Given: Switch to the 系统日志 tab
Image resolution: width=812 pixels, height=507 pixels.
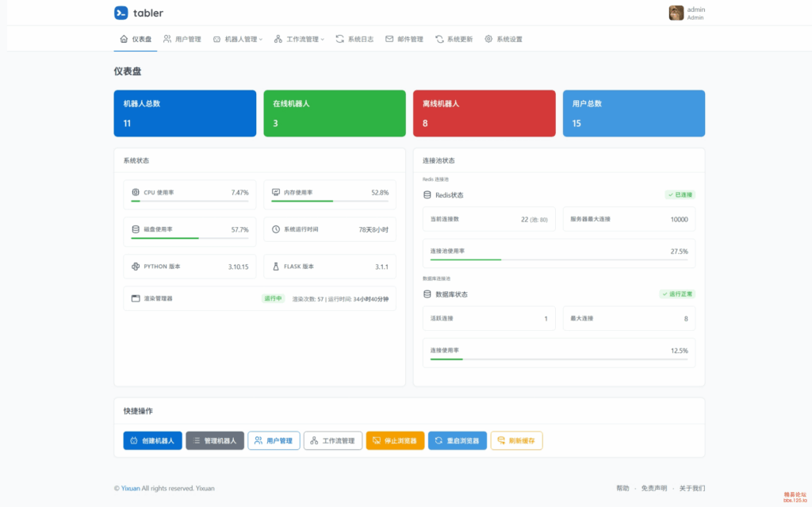Looking at the screenshot, I should click(x=354, y=39).
